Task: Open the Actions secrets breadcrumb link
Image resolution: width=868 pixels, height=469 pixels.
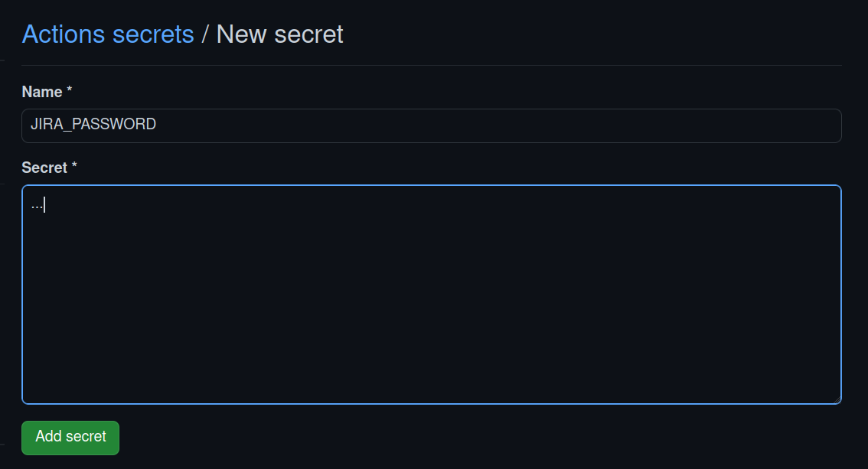Action: click(x=108, y=34)
